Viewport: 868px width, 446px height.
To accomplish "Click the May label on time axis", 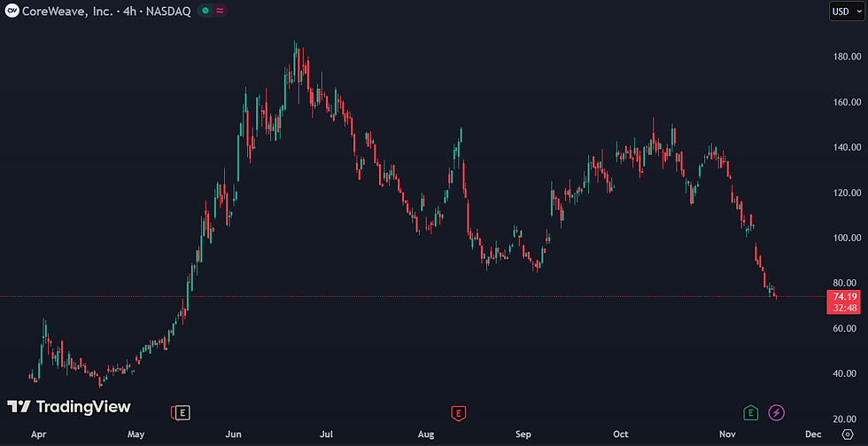I will [136, 434].
